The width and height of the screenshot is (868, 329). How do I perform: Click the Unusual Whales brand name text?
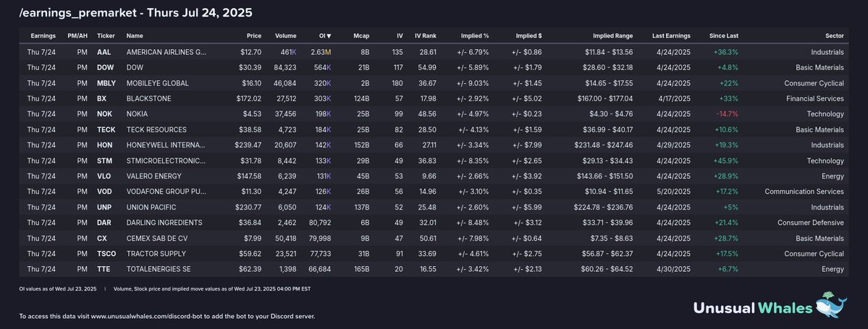753,307
